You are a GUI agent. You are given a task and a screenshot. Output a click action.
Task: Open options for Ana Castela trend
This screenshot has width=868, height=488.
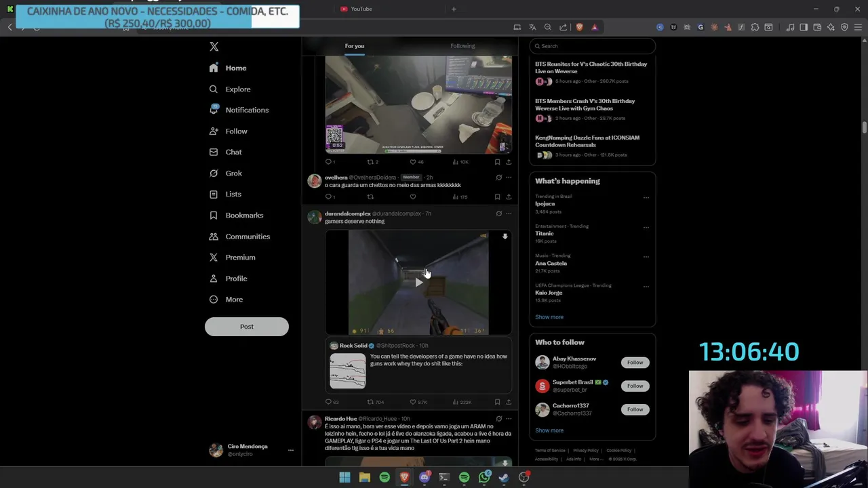coord(646,257)
